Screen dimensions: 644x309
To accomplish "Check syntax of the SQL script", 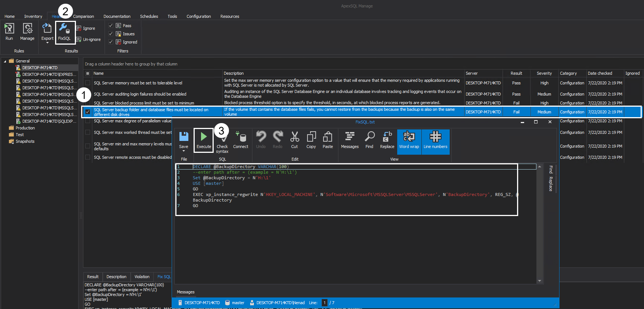I will [x=222, y=142].
